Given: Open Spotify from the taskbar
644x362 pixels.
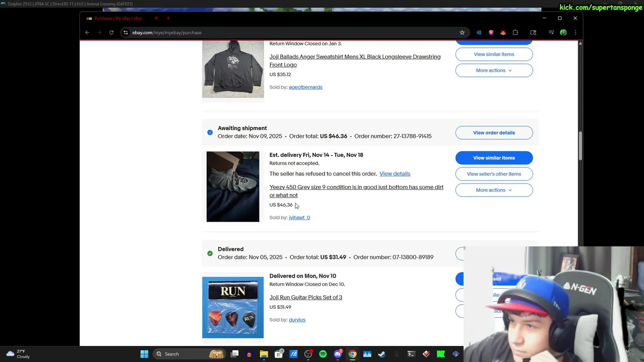Looking at the screenshot, I should [323, 354].
